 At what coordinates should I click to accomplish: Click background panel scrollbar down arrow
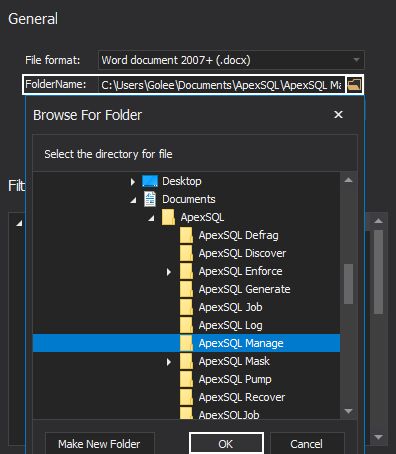coord(378,437)
